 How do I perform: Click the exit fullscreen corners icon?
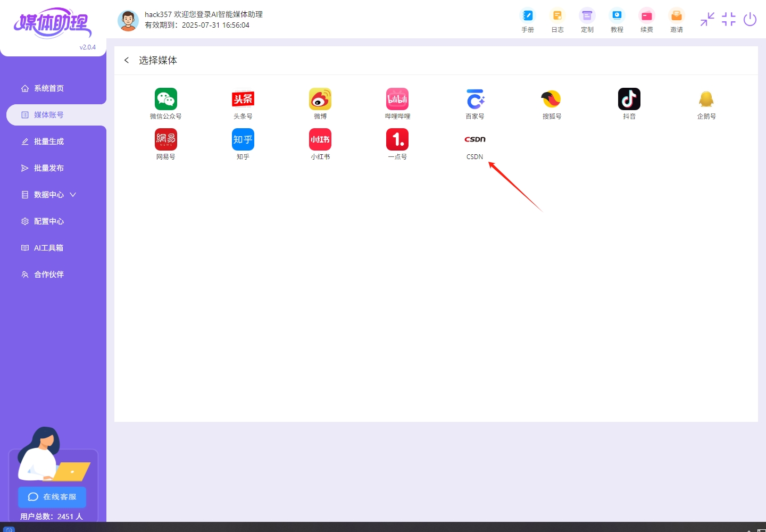point(729,20)
